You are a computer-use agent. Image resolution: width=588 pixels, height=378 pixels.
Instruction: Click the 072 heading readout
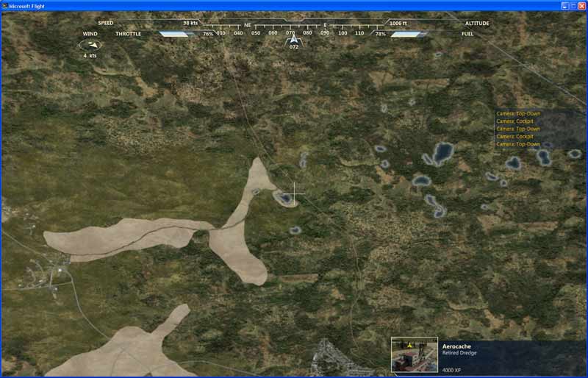pos(293,47)
